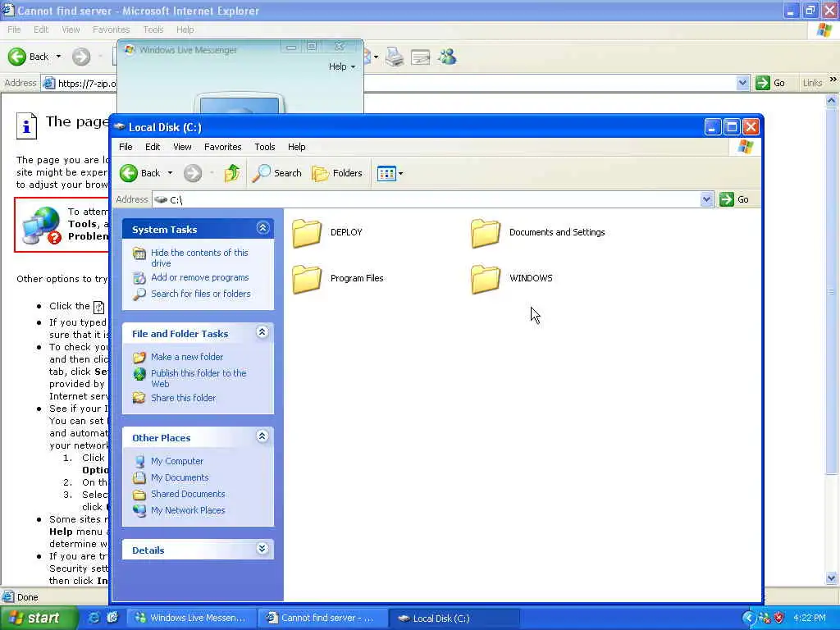Viewport: 840px width, 630px height.
Task: Hide the contents of this drive
Action: (199, 258)
